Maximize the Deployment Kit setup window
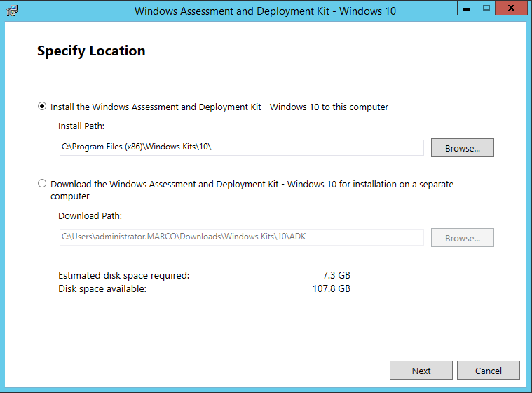Image resolution: width=532 pixels, height=393 pixels. coord(486,8)
